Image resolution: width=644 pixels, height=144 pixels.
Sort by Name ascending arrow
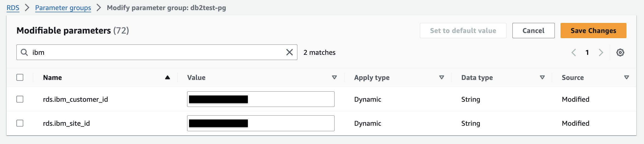pyautogui.click(x=167, y=78)
